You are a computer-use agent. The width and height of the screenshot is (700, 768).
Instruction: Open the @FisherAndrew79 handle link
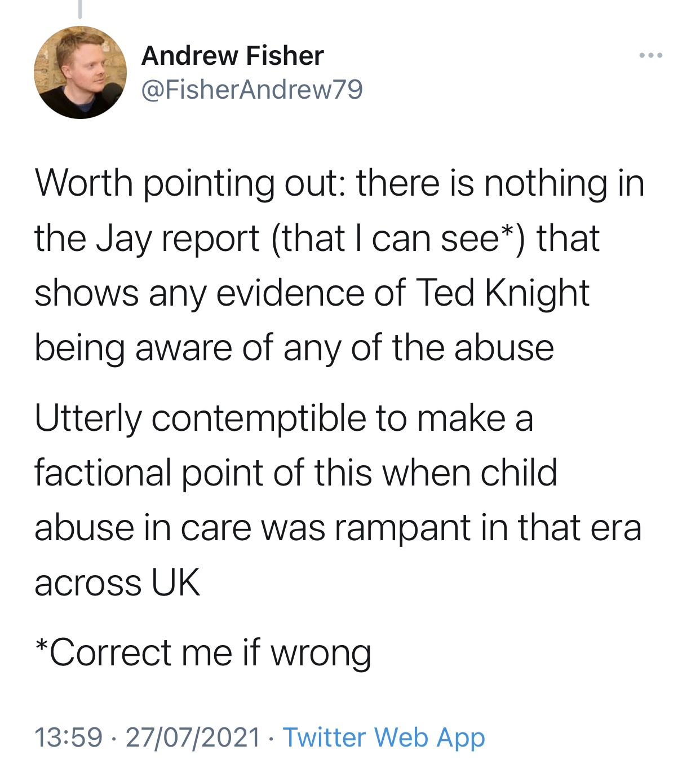coord(251,90)
